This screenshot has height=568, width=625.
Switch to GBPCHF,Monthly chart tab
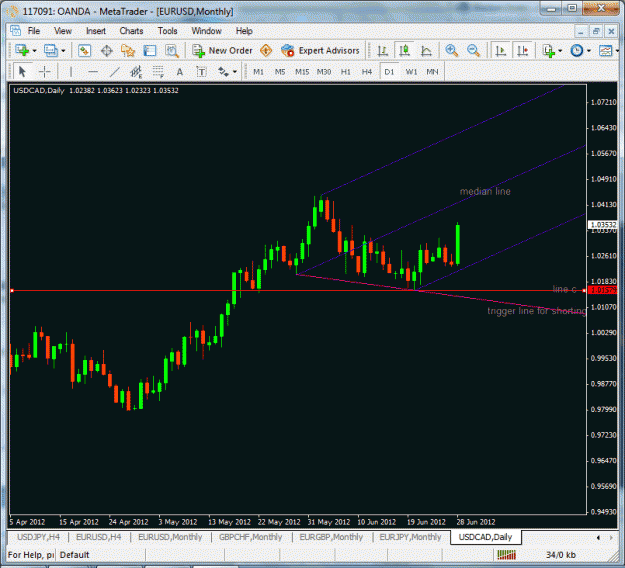pos(250,537)
